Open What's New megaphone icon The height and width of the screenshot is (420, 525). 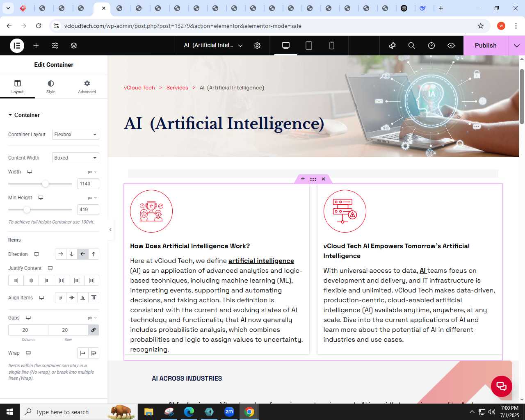coord(393,46)
